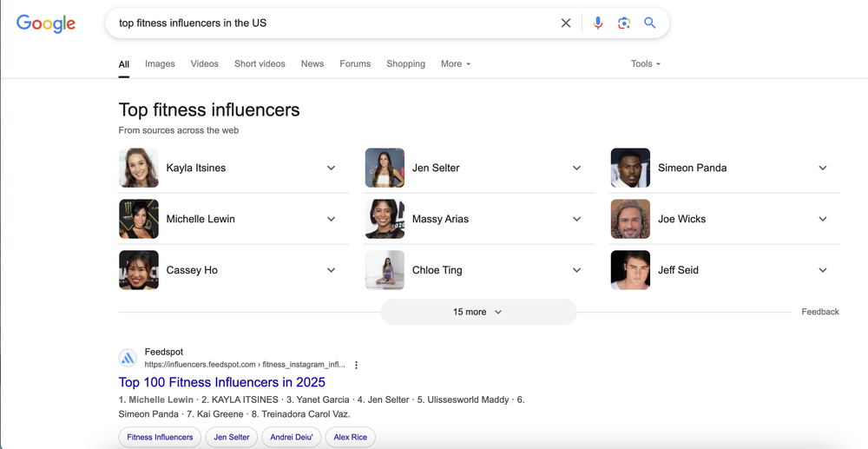Click the Simeon Panda name text
This screenshot has height=449, width=868.
click(693, 168)
